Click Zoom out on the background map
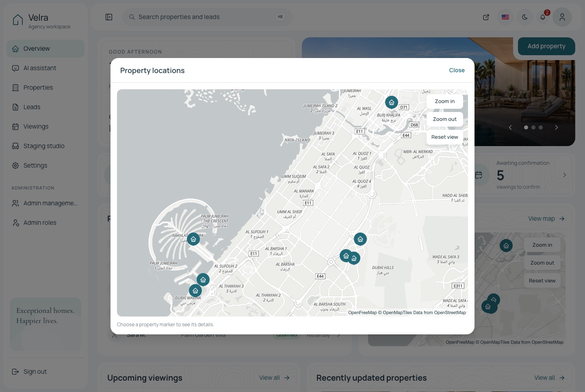 [542, 263]
